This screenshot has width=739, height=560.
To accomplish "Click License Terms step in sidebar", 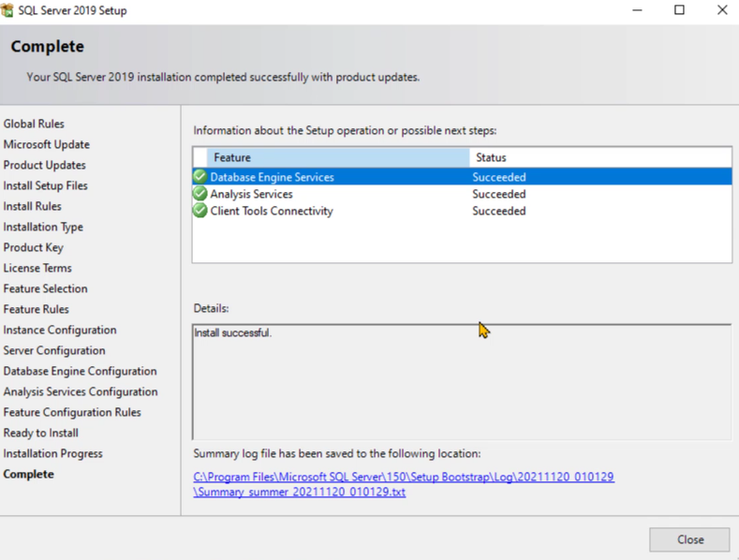I will click(x=37, y=268).
